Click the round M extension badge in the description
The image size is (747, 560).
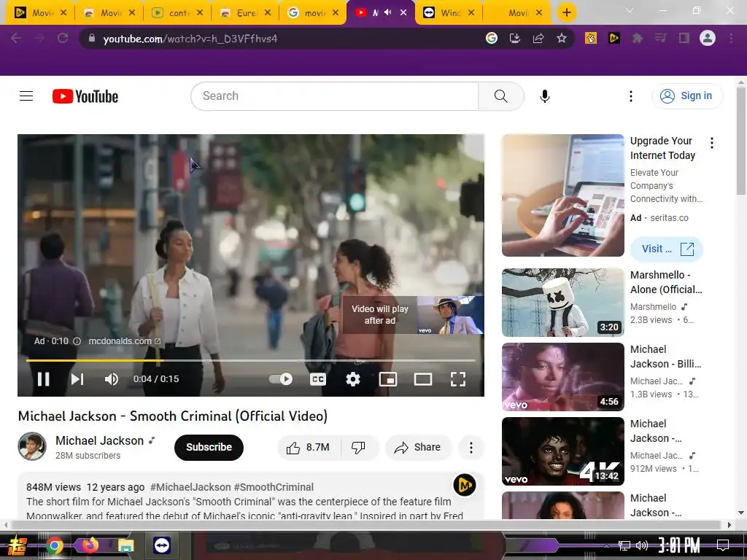click(x=465, y=485)
